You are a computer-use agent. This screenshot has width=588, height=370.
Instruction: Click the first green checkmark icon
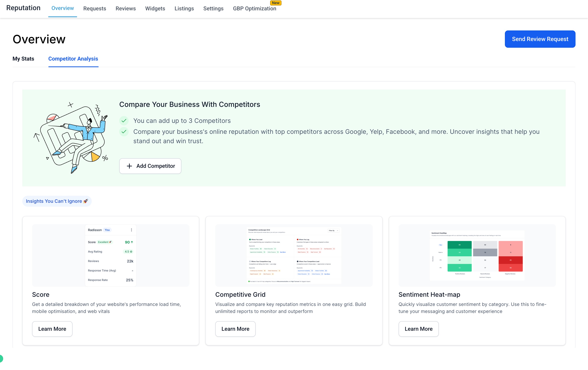[124, 121]
